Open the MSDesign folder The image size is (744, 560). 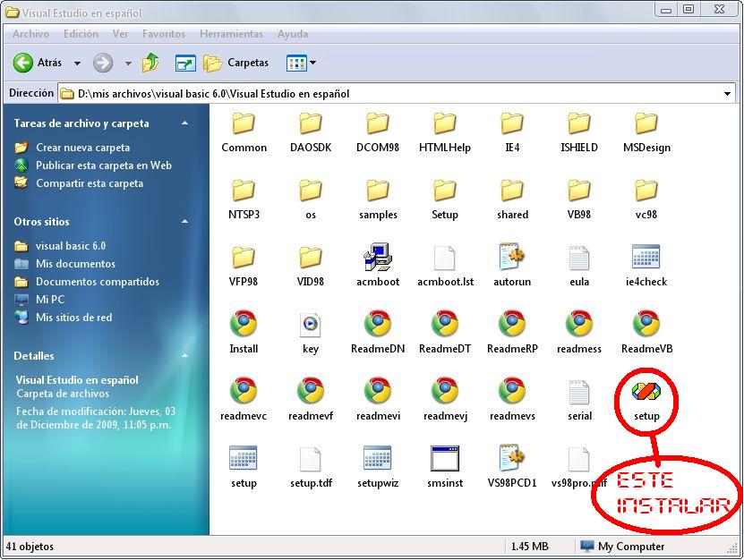point(646,133)
